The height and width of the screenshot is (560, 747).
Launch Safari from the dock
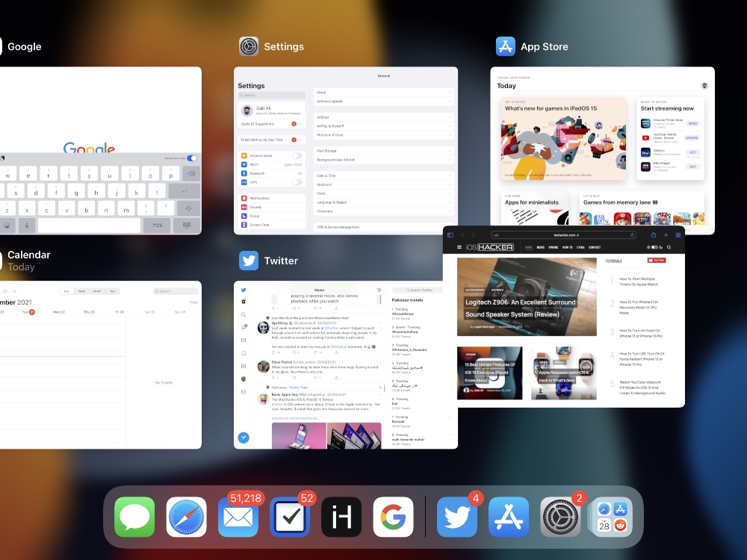(186, 517)
